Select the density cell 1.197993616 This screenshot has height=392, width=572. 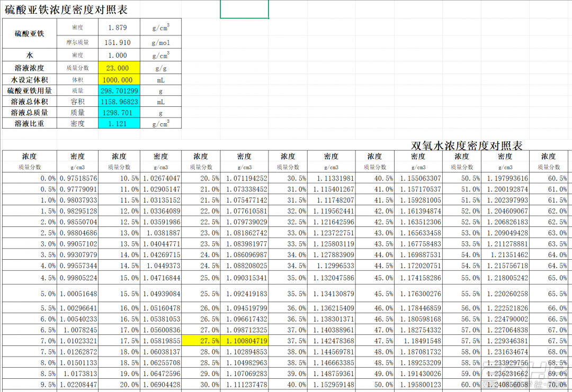pos(505,178)
